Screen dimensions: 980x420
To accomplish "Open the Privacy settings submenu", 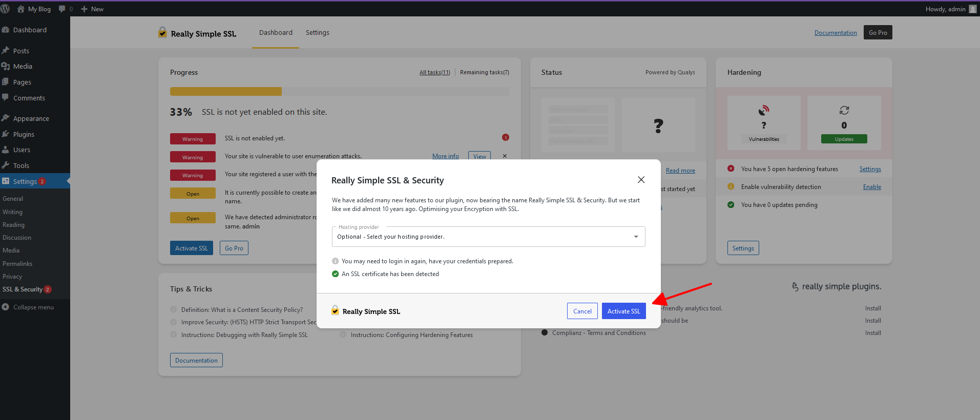I will pos(12,277).
